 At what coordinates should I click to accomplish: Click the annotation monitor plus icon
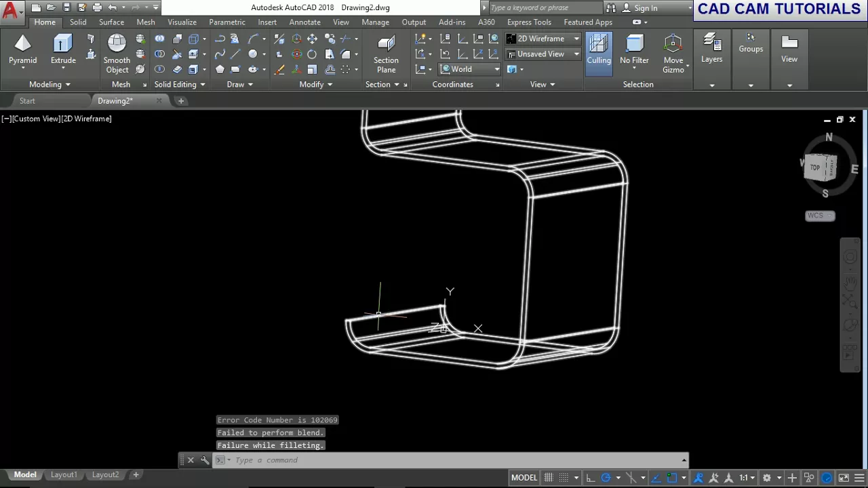(x=791, y=478)
